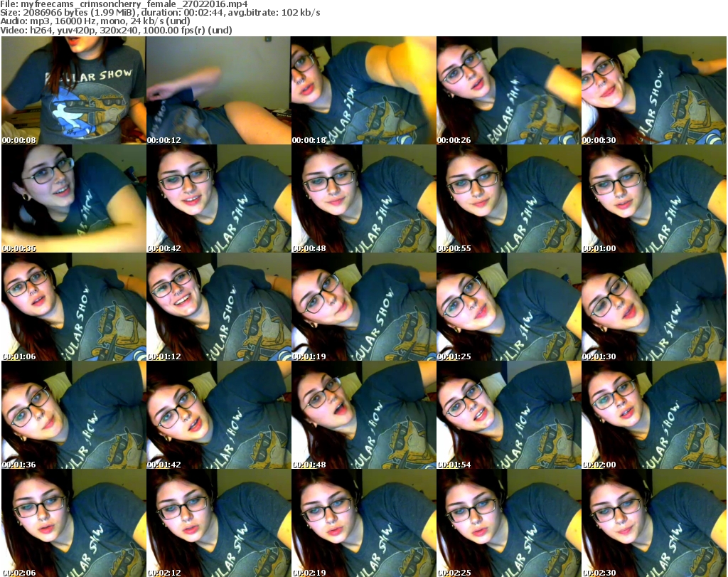Choose the frame at 00:01:25
The image size is (728, 577).
tap(508, 307)
